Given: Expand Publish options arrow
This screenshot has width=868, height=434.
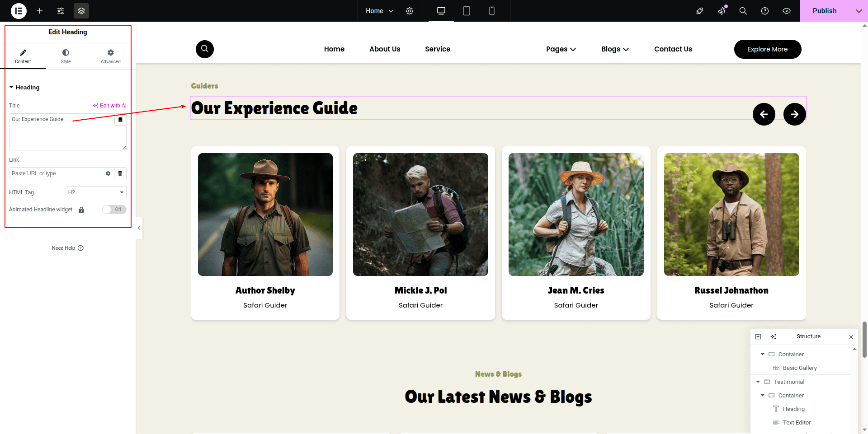Looking at the screenshot, I should (x=859, y=11).
